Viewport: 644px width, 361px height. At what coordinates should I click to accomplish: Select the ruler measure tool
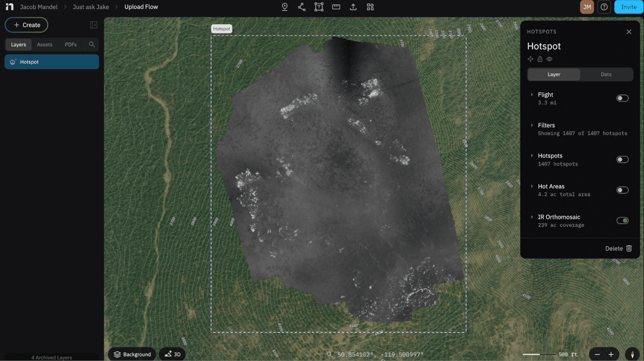pos(336,7)
